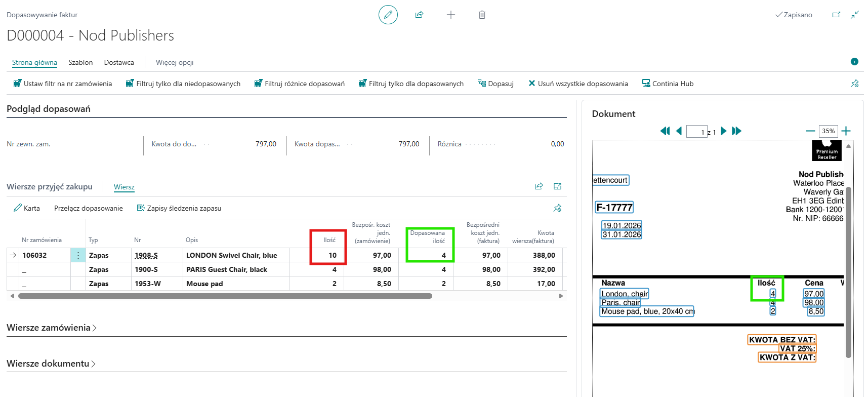Viewport: 868px width, 397px height.
Task: Expand the Wiersze dokumentu section
Action: [x=51, y=364]
